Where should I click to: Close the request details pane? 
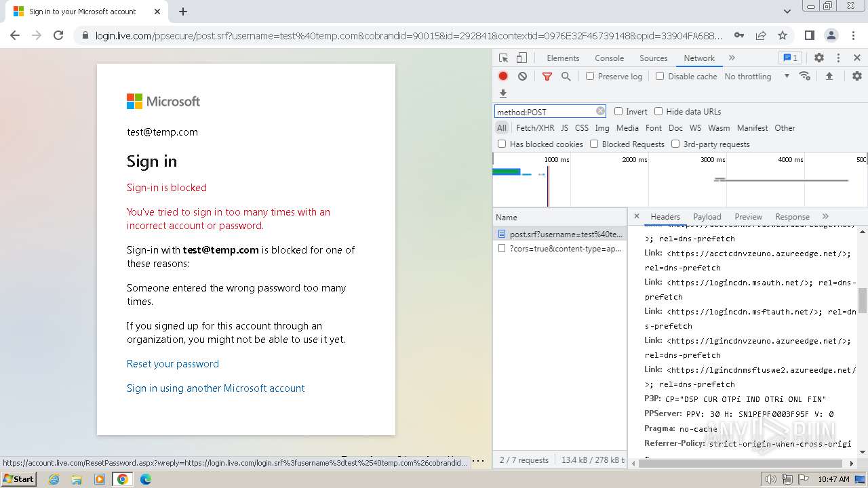[636, 216]
